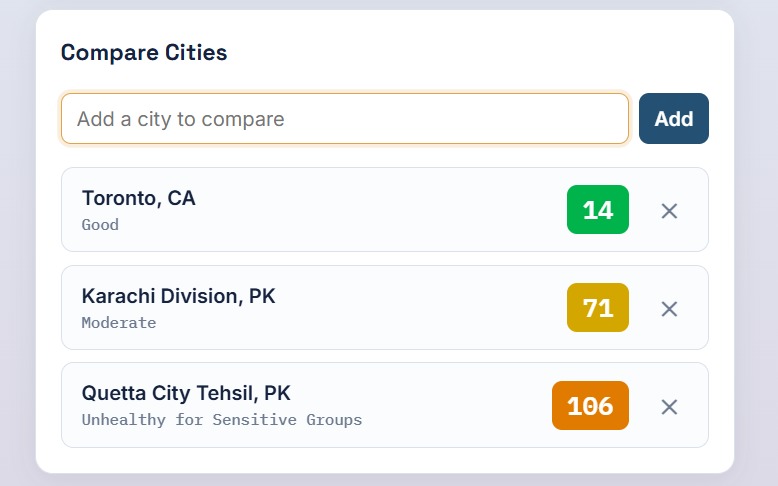Select the Toronto, CA city name
This screenshot has height=486, width=778.
pos(138,198)
